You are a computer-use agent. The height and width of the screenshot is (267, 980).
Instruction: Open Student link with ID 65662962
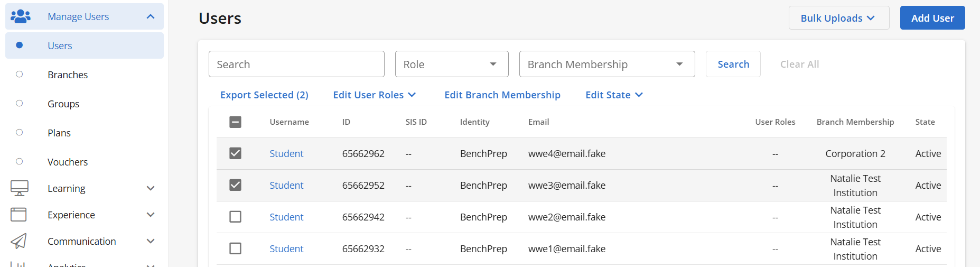(x=286, y=153)
